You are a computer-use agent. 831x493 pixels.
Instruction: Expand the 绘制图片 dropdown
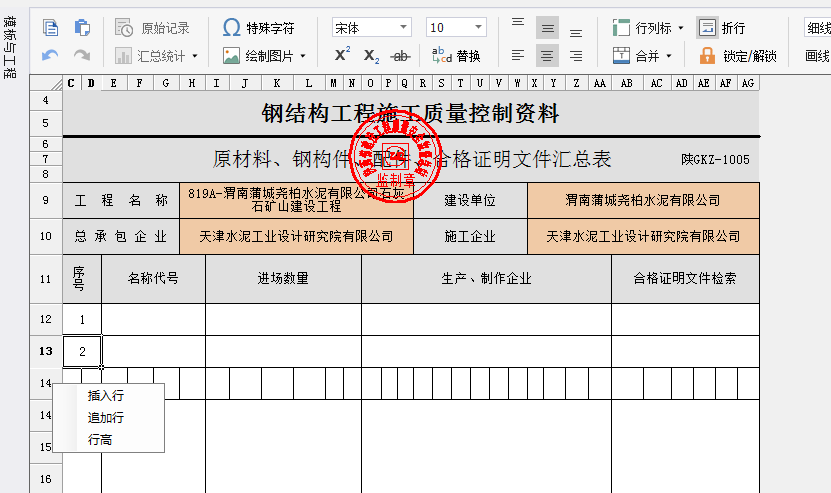pos(302,56)
